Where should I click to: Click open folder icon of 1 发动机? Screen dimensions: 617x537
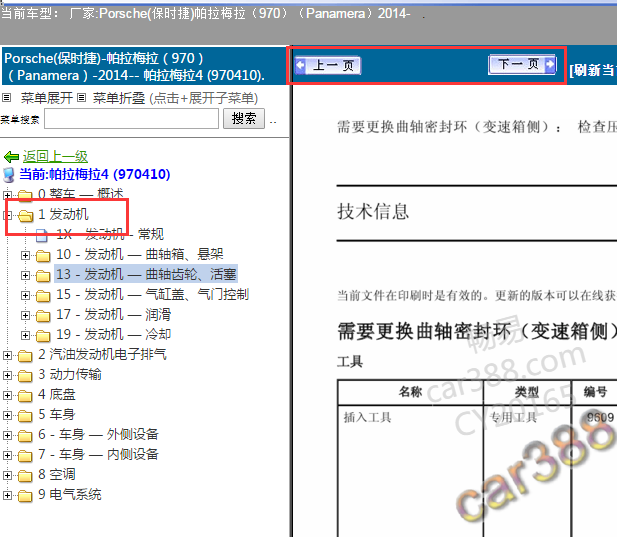click(x=26, y=215)
